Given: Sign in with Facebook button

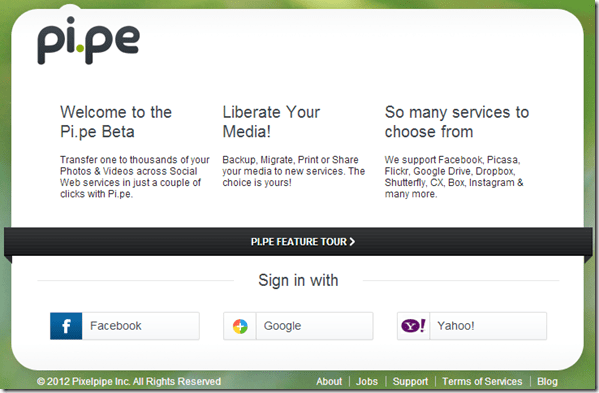Looking at the screenshot, I should point(125,326).
